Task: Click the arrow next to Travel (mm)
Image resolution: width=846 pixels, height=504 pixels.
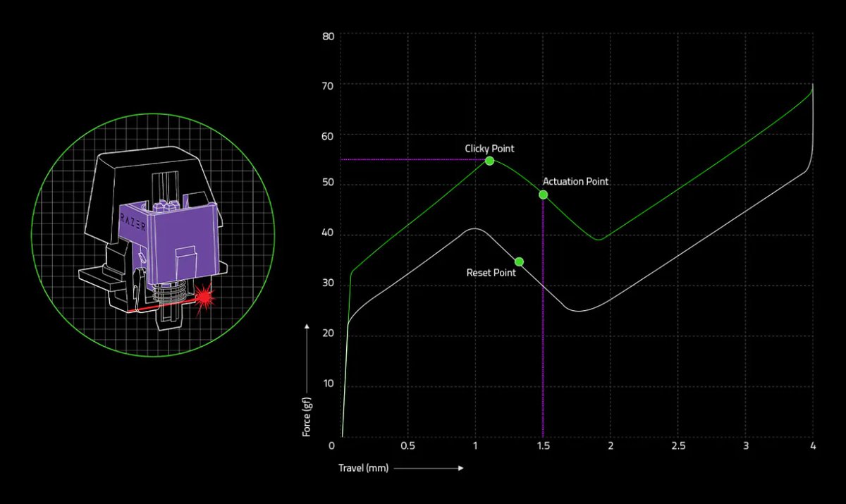Action: pyautogui.click(x=428, y=467)
